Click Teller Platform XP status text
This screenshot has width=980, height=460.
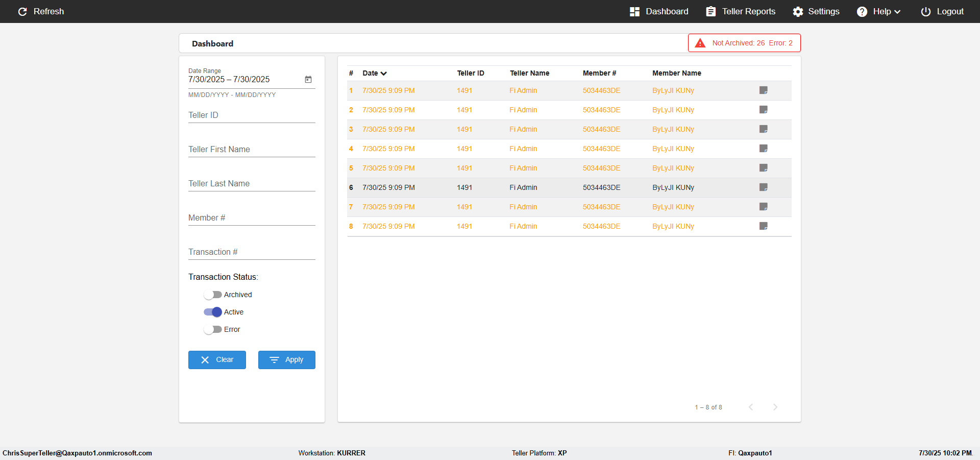click(539, 453)
